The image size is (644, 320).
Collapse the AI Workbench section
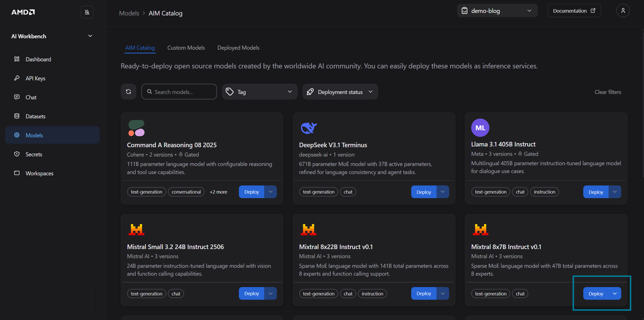click(x=90, y=36)
